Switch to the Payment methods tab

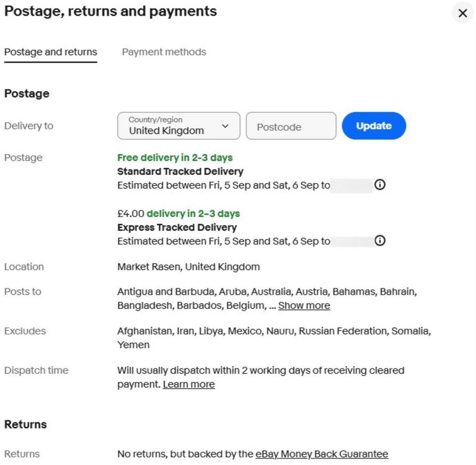[x=164, y=52]
